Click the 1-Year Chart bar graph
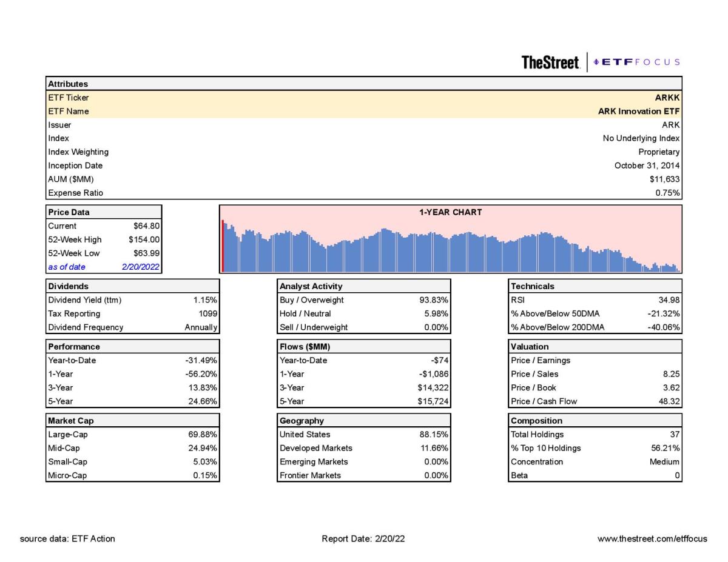Image resolution: width=728 pixels, height=562 pixels. tap(451, 246)
